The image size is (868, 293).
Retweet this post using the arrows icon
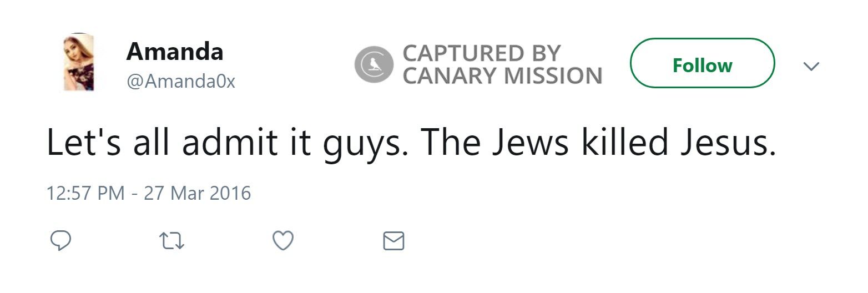click(x=171, y=241)
